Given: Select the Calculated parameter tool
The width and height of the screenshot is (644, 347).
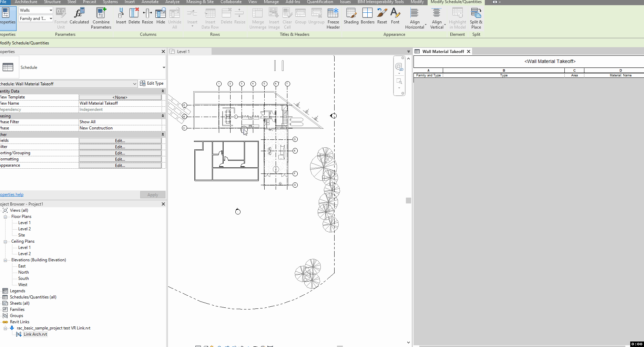Looking at the screenshot, I should tap(79, 15).
